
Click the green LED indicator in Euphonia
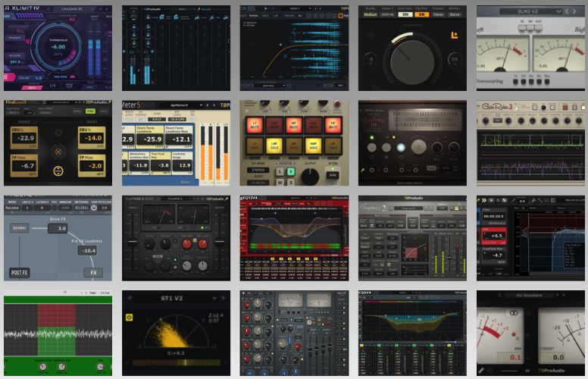pyautogui.click(x=371, y=138)
